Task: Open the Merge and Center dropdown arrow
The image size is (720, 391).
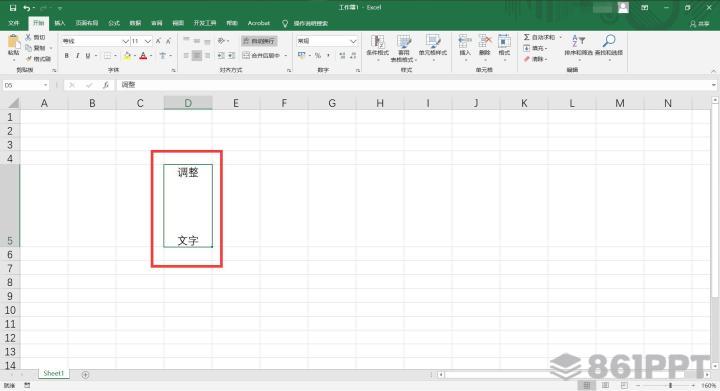Action: [x=286, y=56]
